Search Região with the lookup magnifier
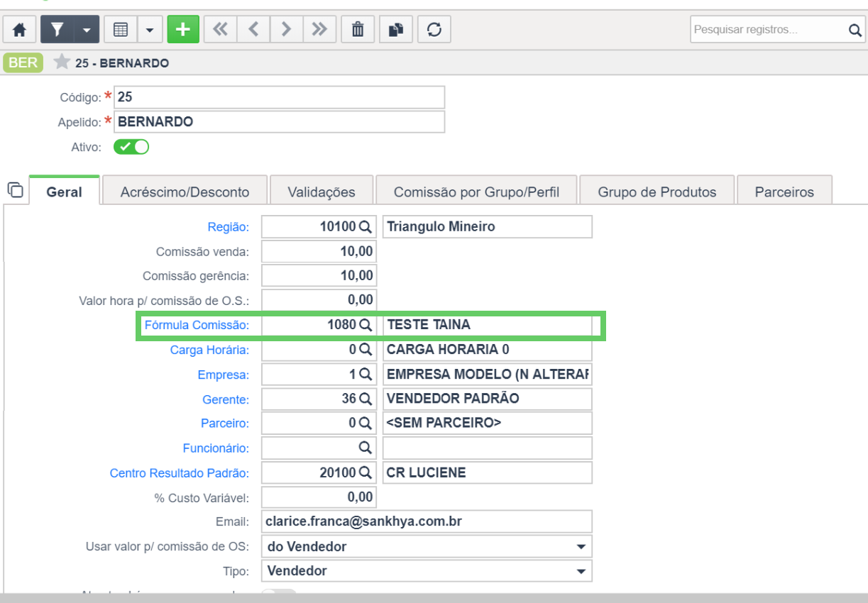868x603 pixels. point(365,227)
